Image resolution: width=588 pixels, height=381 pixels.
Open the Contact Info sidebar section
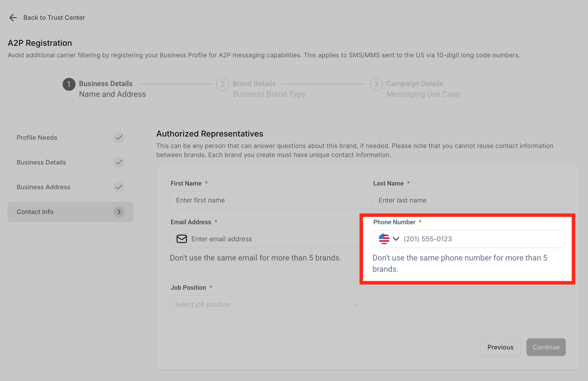click(35, 212)
